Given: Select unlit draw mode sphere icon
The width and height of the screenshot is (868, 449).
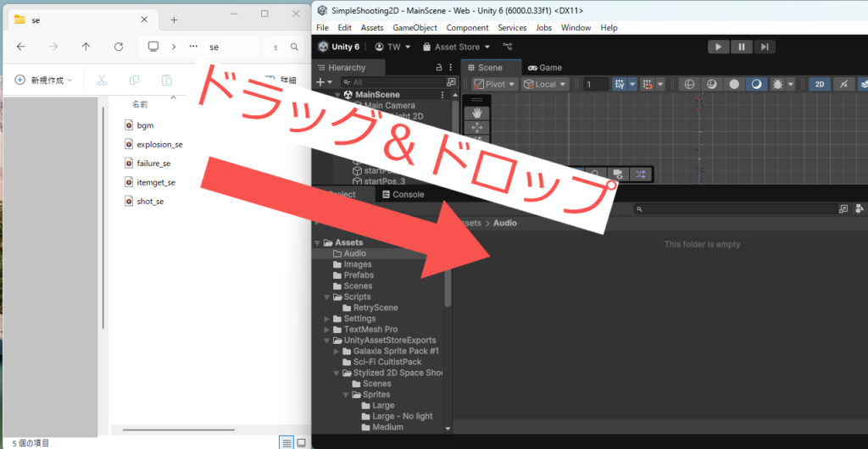Looking at the screenshot, I should [x=734, y=84].
